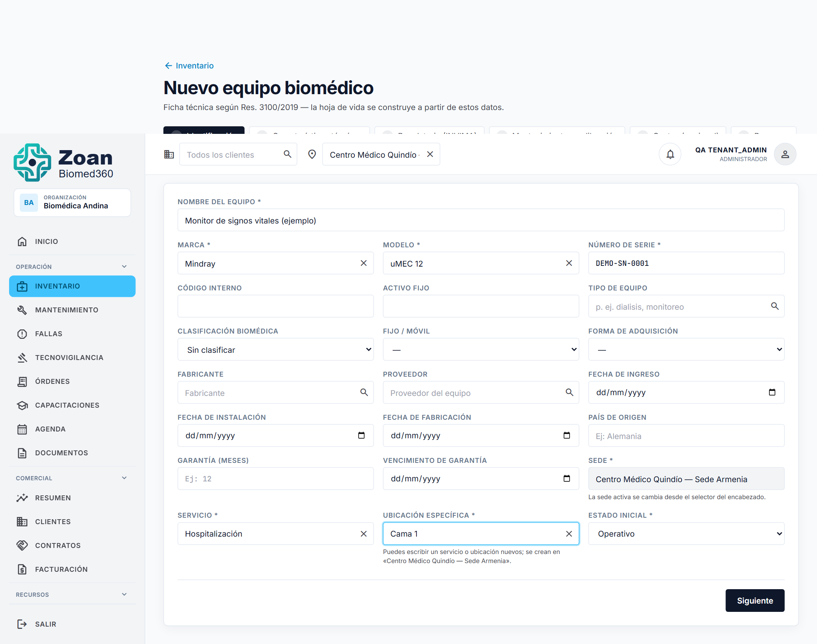Open the Estado inicial Operativo dropdown

click(x=686, y=534)
